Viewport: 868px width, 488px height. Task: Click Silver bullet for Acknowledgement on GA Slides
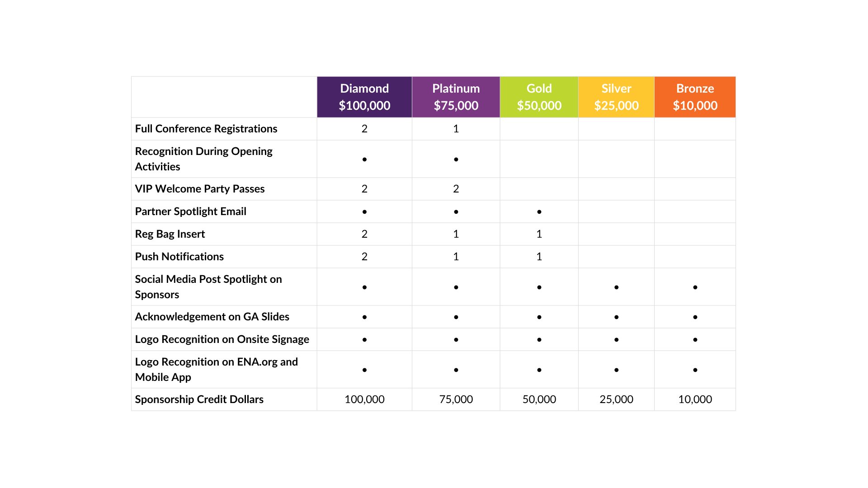pos(616,317)
